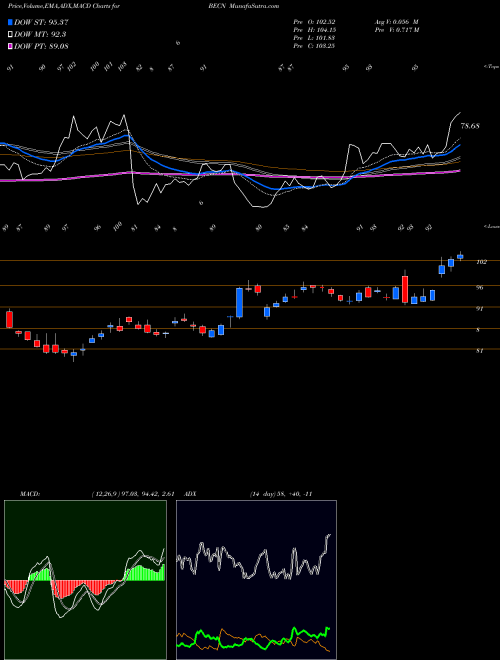Click the 96 price axis label
Image resolution: width=500 pixels, height=660 pixels.
(x=479, y=288)
